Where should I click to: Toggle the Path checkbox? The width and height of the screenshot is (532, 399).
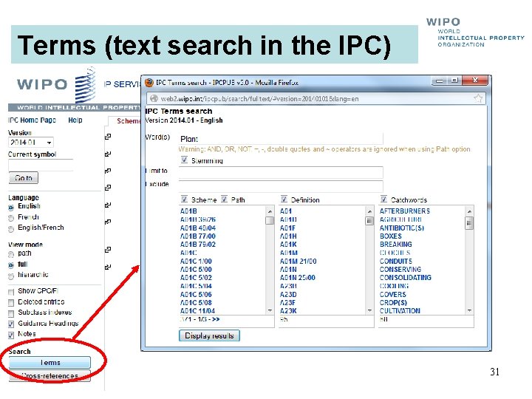225,199
